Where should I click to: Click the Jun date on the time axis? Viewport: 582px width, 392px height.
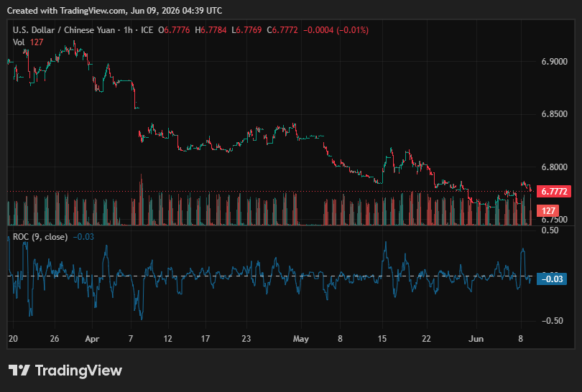coord(476,339)
